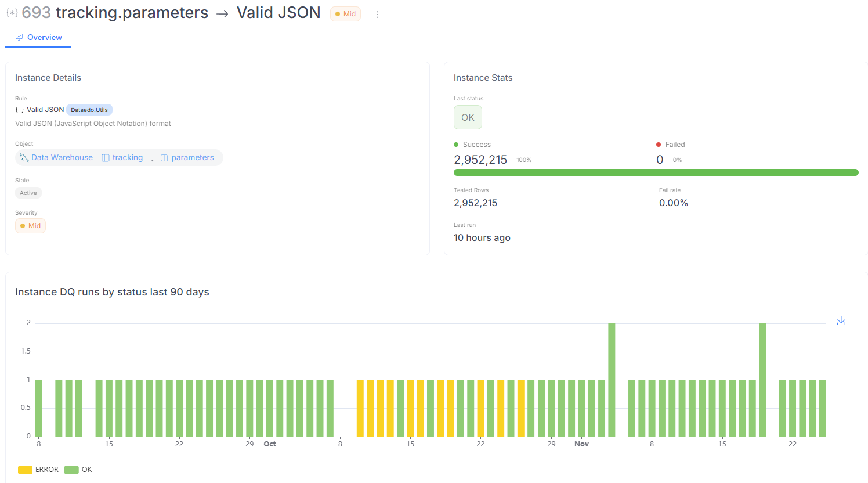This screenshot has height=483, width=868.
Task: Toggle the ERROR legend yellow swatch
Action: 25,470
